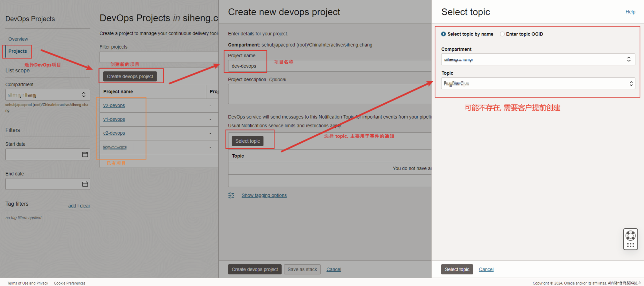The image size is (644, 286).
Task: Confirm with Select topic footer button
Action: [x=457, y=269]
